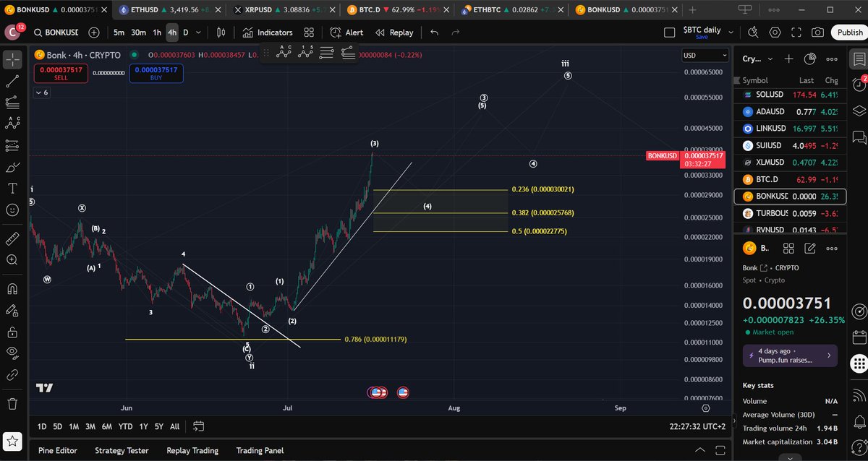Screen dimensions: 868x461
Task: Remove drawings with the trash icon
Action: pyautogui.click(x=12, y=403)
